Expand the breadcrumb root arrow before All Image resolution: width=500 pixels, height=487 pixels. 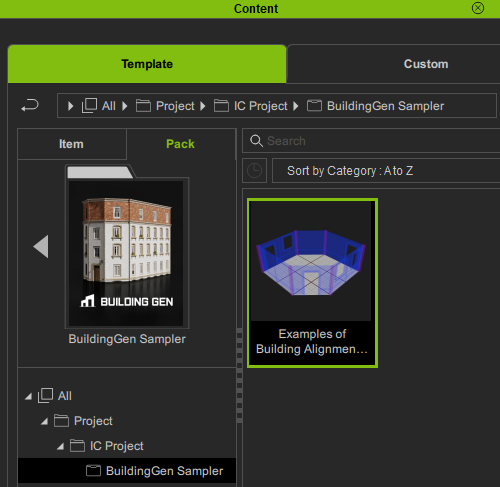tap(70, 106)
